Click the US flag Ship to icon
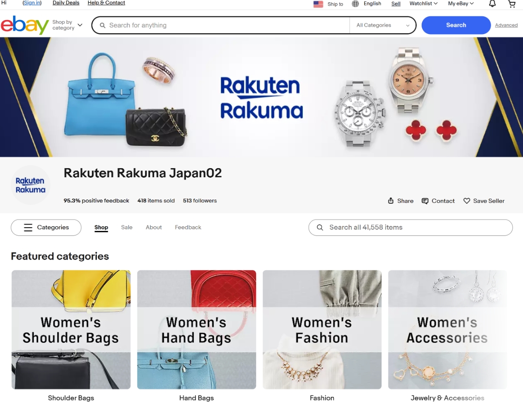The image size is (523, 420). pyautogui.click(x=318, y=4)
